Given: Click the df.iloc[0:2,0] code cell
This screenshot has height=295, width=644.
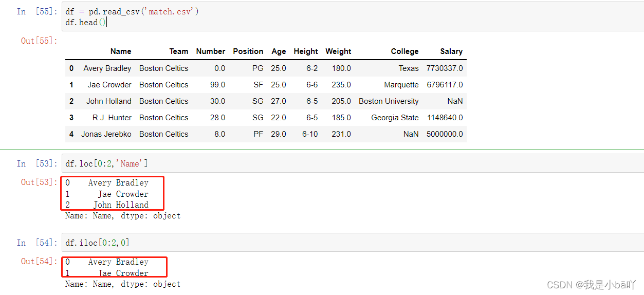Looking at the screenshot, I should [x=353, y=242].
